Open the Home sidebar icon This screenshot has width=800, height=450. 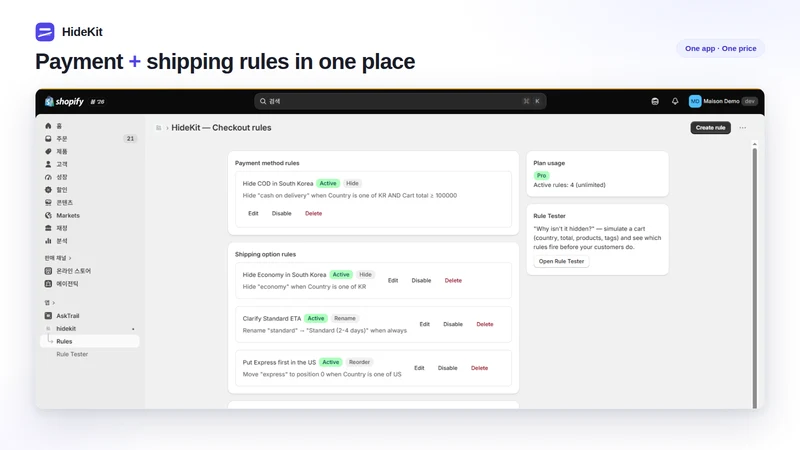[x=48, y=126]
